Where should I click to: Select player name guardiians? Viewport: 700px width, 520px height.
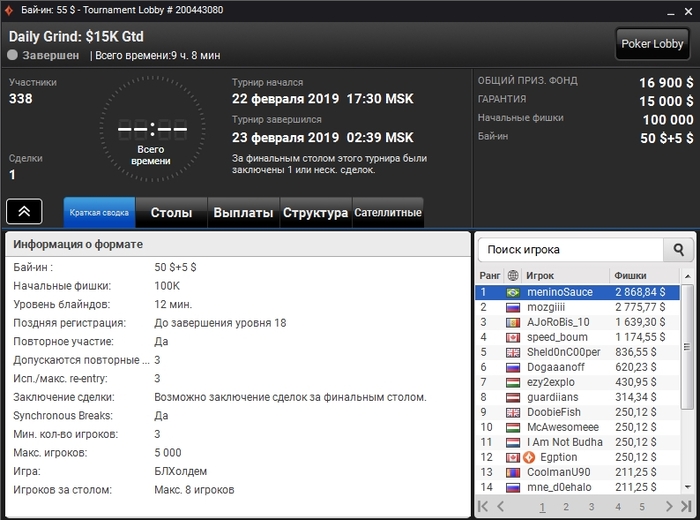(x=553, y=397)
